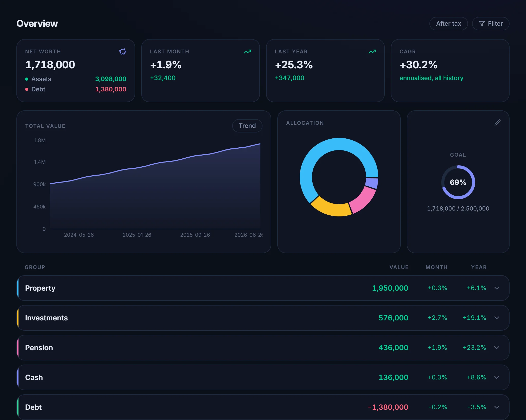The image size is (526, 420).
Task: Click the Debt value 1,380,000 in Net Worth card
Action: tap(111, 89)
